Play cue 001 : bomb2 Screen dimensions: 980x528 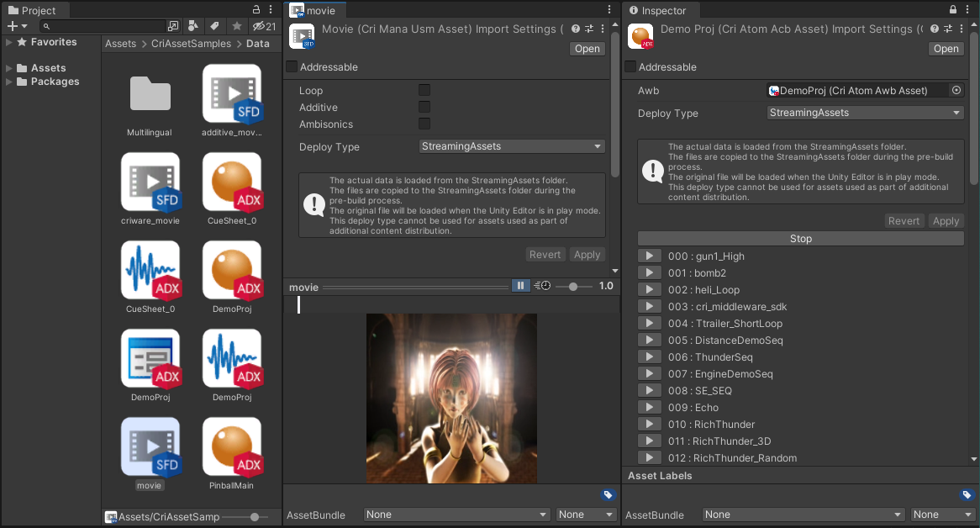(x=650, y=273)
